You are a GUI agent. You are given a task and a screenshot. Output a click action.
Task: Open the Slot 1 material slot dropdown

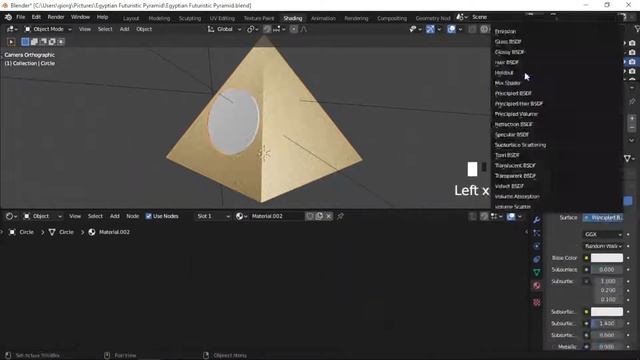tap(213, 216)
